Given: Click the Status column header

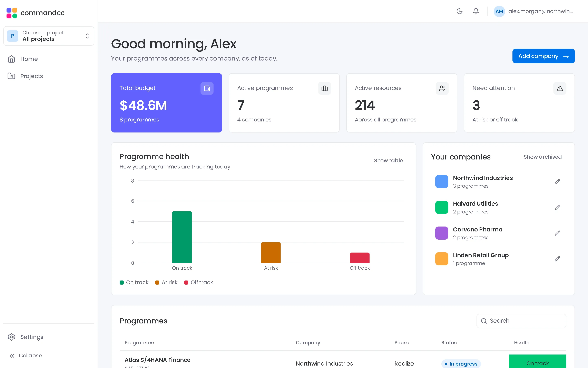Looking at the screenshot, I should pos(449,342).
